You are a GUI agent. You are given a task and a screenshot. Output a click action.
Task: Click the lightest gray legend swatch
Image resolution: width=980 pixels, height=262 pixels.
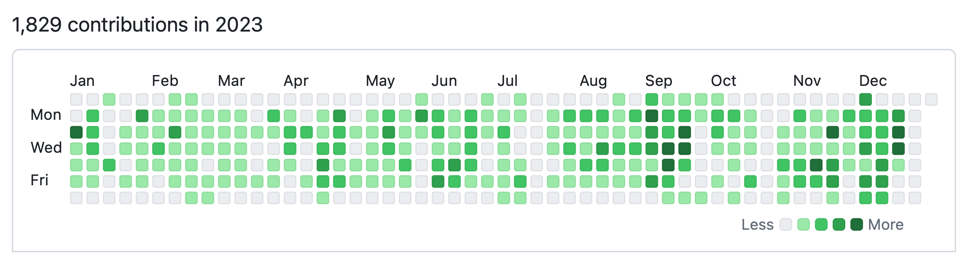click(785, 224)
